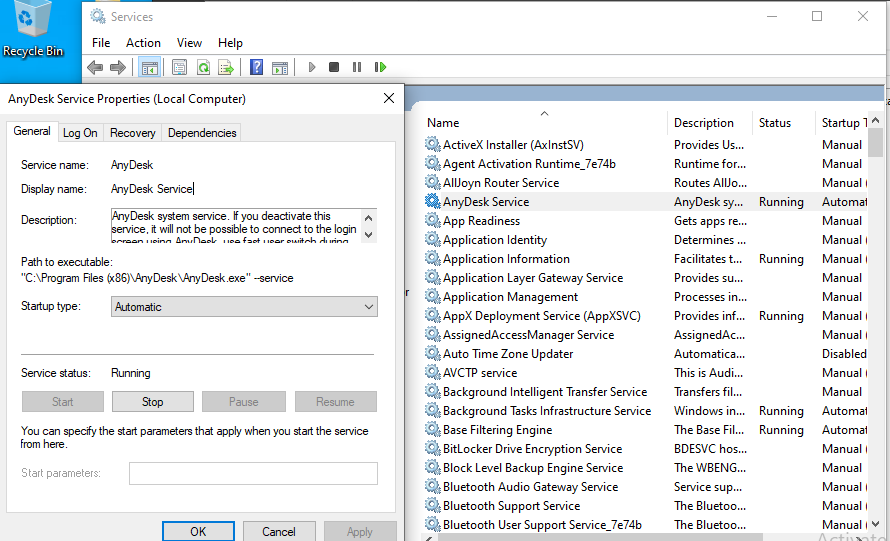Image resolution: width=890 pixels, height=541 pixels.
Task: Select BitLocker Drive Encryption Service row
Action: (x=646, y=448)
